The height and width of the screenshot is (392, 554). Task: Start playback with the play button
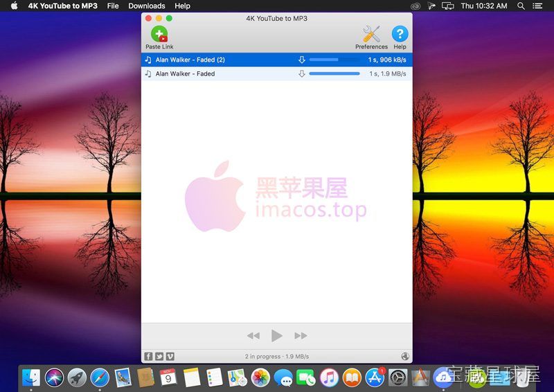tap(276, 335)
